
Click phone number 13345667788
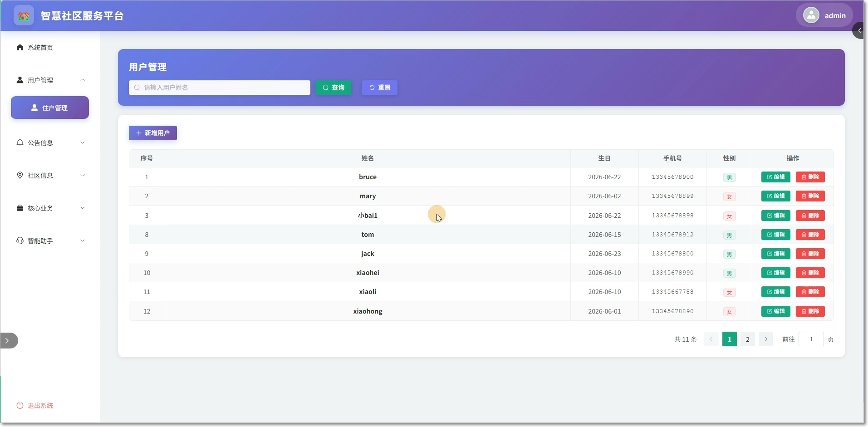[672, 292]
